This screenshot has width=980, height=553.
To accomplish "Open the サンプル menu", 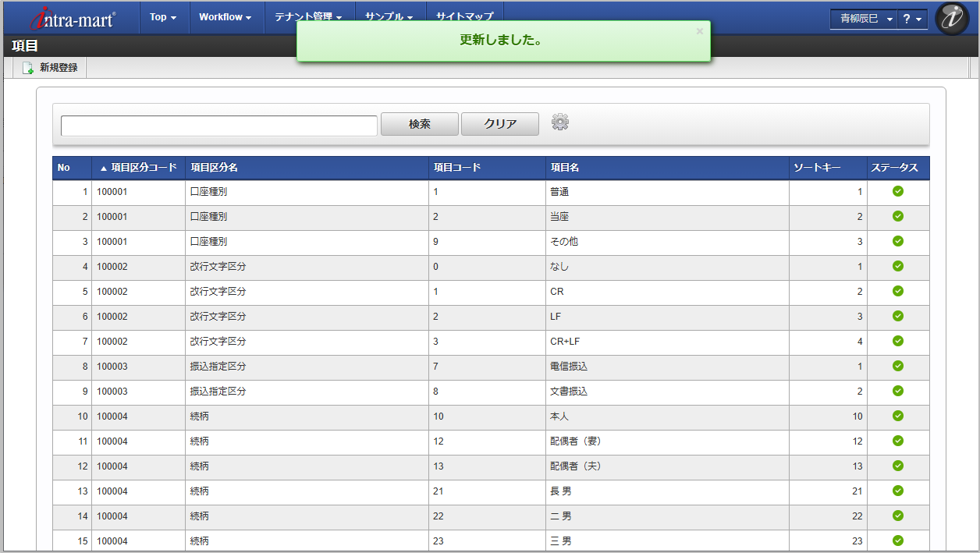I will (x=390, y=17).
